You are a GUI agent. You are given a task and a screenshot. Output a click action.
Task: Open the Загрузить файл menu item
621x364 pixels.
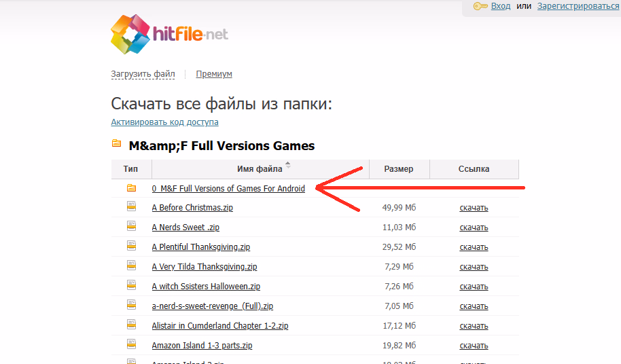tap(143, 74)
